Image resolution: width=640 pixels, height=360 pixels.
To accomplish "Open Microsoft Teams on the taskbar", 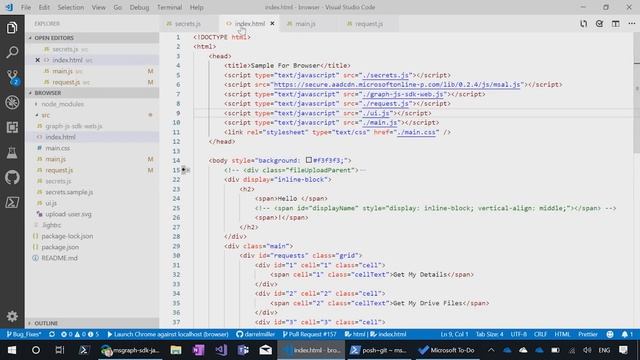I will point(243,350).
